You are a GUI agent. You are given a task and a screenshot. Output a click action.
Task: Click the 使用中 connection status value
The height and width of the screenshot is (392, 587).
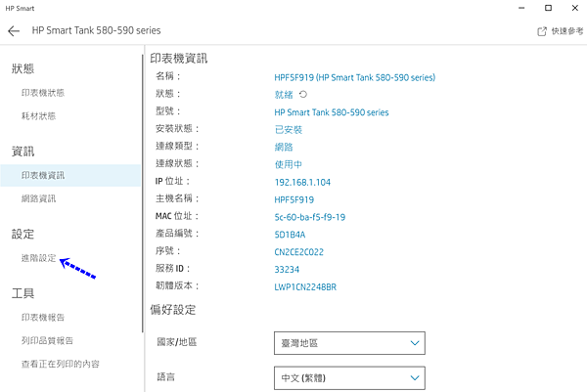(289, 164)
